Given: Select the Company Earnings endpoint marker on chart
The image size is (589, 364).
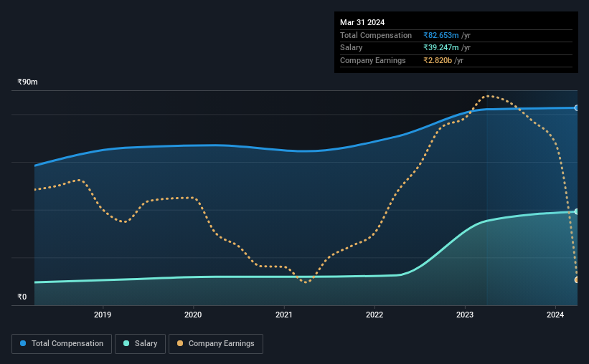Looking at the screenshot, I should 576,280.
